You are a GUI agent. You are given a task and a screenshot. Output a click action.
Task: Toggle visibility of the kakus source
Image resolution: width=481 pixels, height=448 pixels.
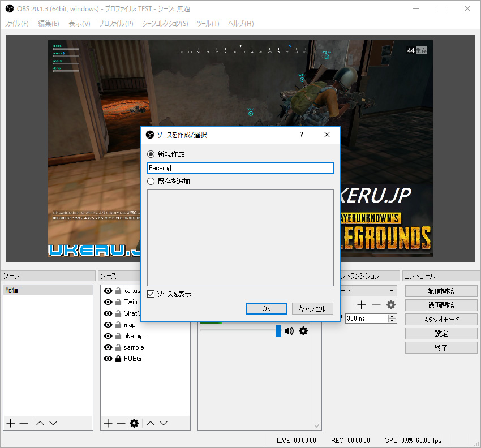108,291
